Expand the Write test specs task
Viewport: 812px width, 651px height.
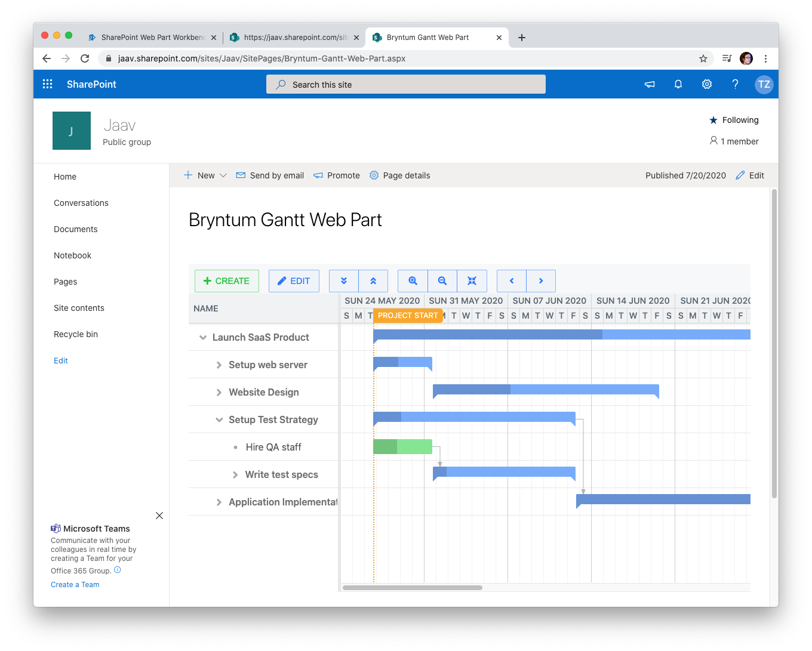(235, 475)
